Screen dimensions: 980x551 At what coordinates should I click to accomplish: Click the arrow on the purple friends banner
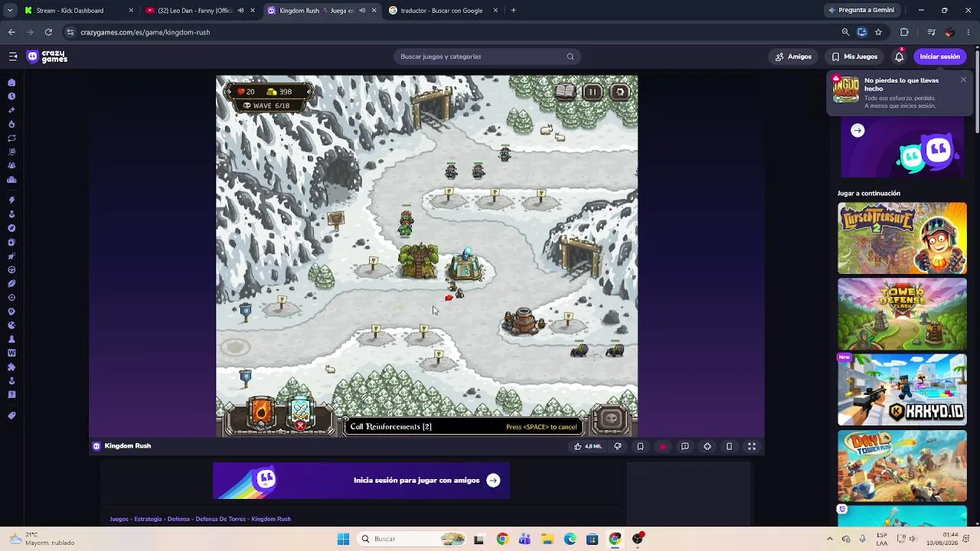pos(857,130)
